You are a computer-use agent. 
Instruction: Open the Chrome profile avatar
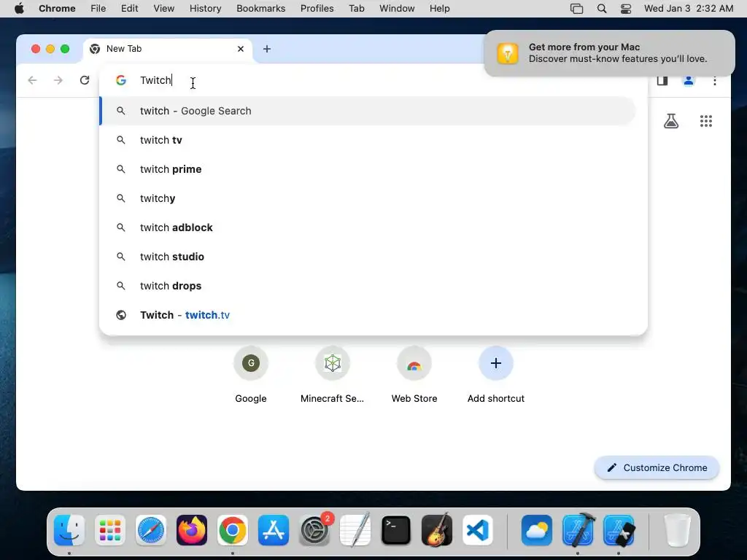pos(689,80)
